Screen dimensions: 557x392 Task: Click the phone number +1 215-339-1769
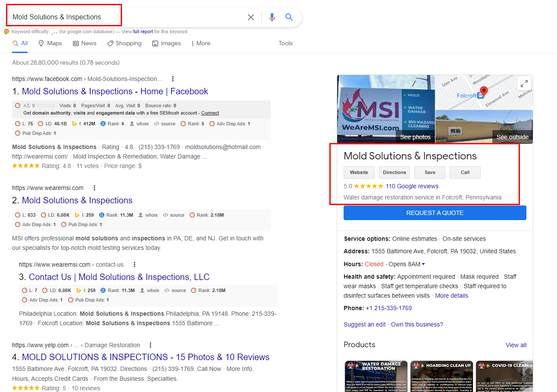click(x=388, y=308)
